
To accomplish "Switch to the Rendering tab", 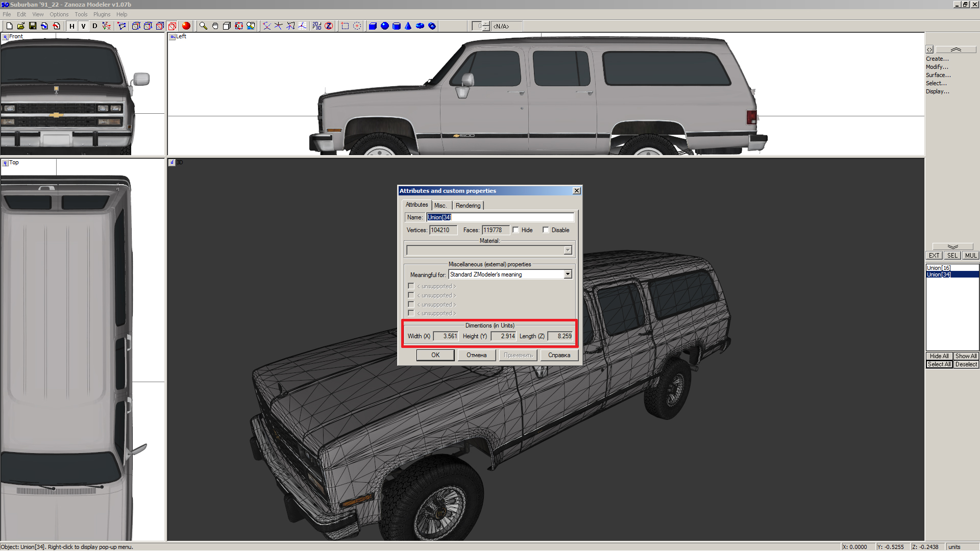I will tap(468, 206).
